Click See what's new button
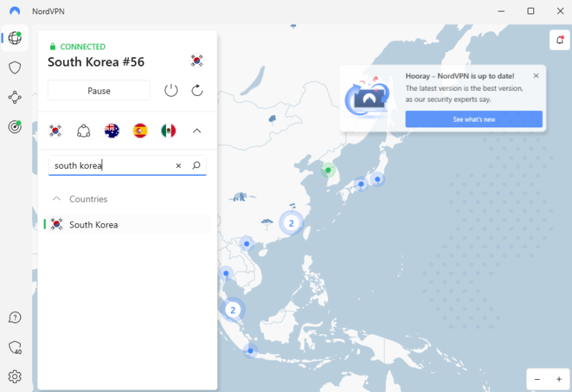The height and width of the screenshot is (392, 572). point(474,119)
